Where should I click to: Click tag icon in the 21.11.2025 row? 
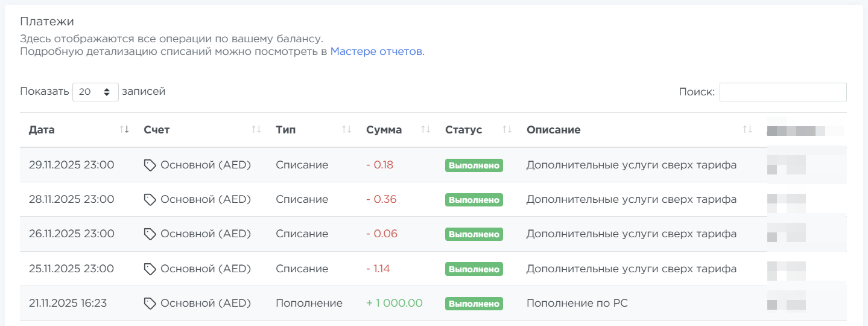[x=150, y=304]
